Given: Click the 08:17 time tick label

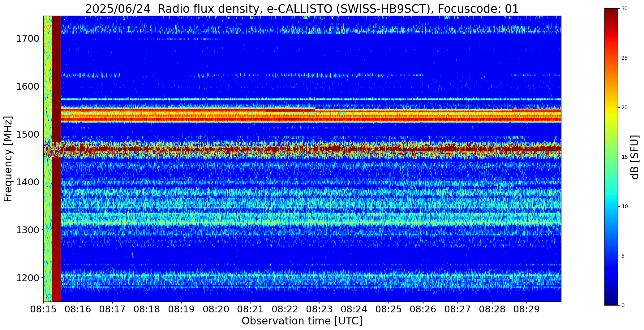Looking at the screenshot, I should point(112,309).
